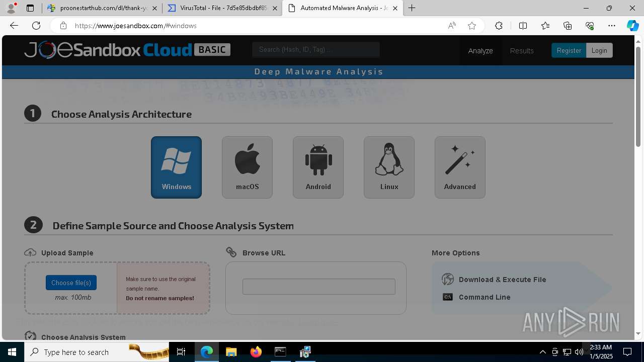Viewport: 644px width, 362px height.
Task: Open the Copilot sidebar
Action: pyautogui.click(x=632, y=26)
